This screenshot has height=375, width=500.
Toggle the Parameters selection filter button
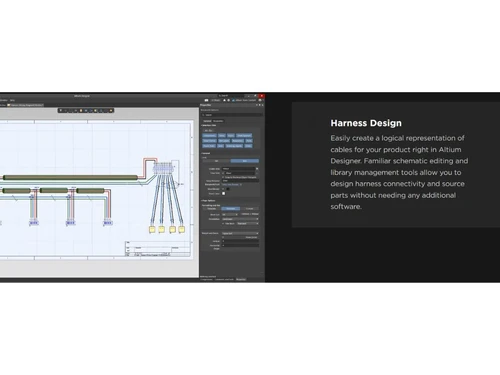point(238,141)
